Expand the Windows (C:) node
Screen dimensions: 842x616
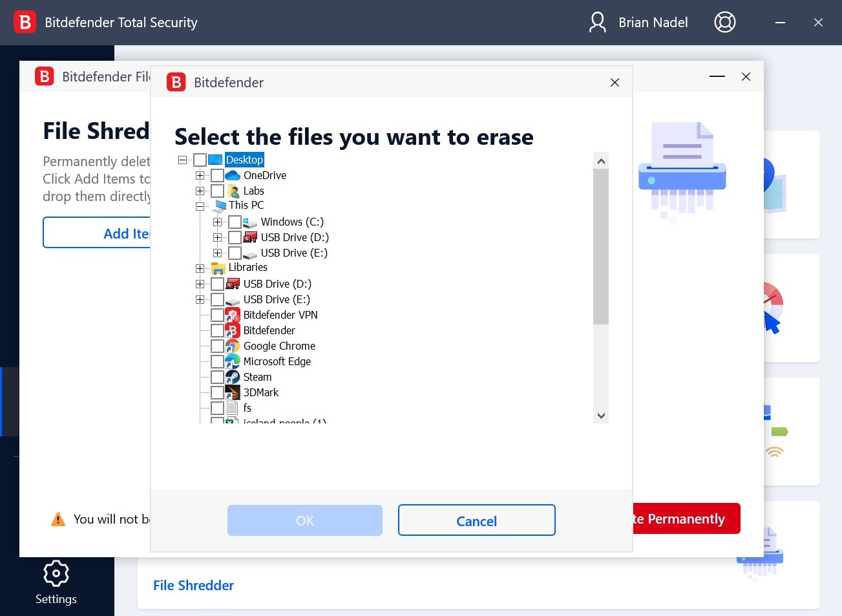pos(217,222)
